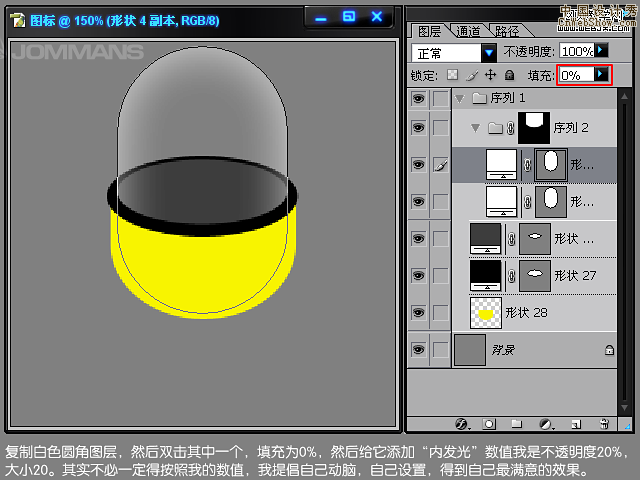Select the 背景 background layer
The height and width of the screenshot is (480, 640).
pos(540,350)
